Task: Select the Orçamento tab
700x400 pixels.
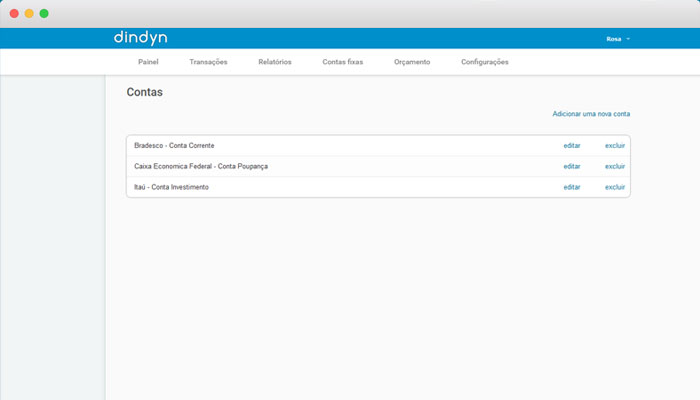Action: click(x=412, y=62)
